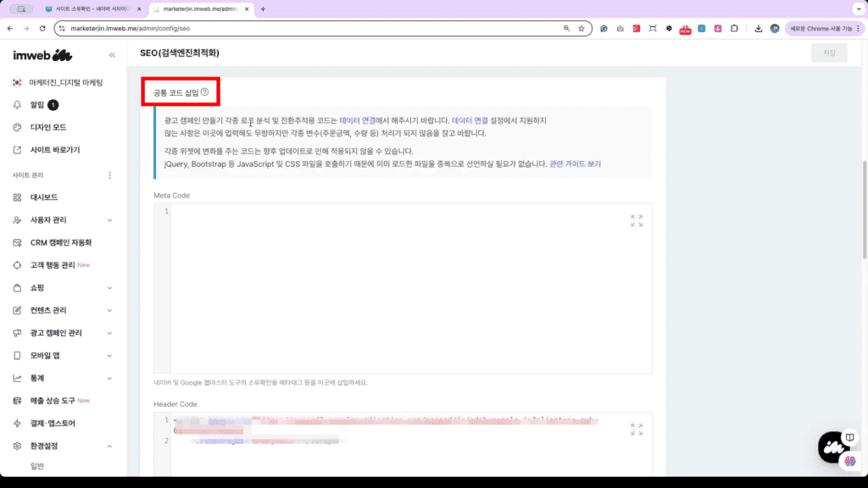Collapse the 환경설정 section
Screen dimensions: 868x488
click(x=109, y=446)
